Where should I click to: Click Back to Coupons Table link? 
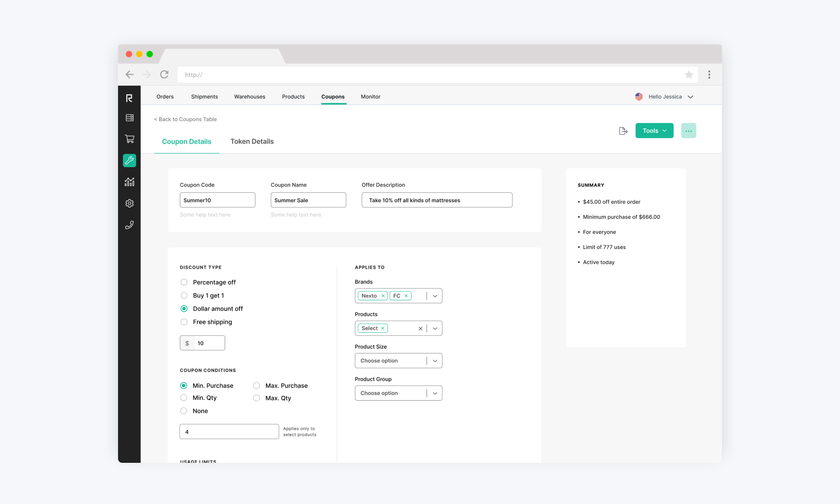[x=185, y=119]
